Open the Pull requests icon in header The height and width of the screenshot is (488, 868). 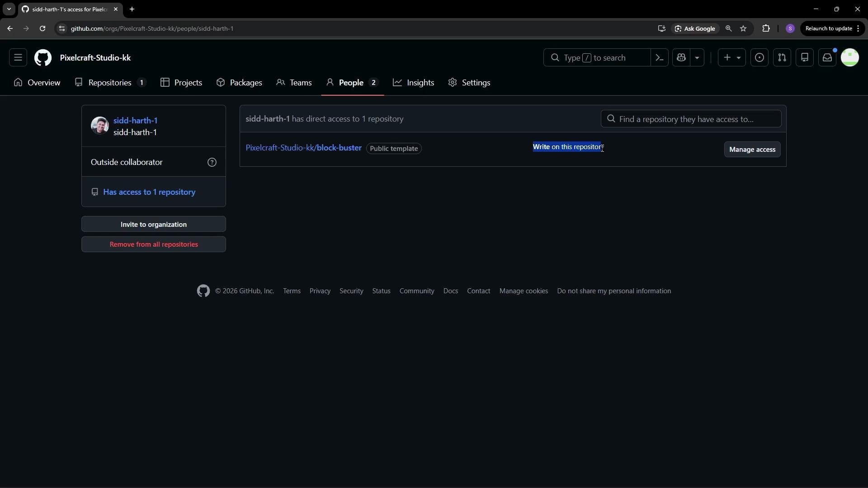(x=782, y=58)
